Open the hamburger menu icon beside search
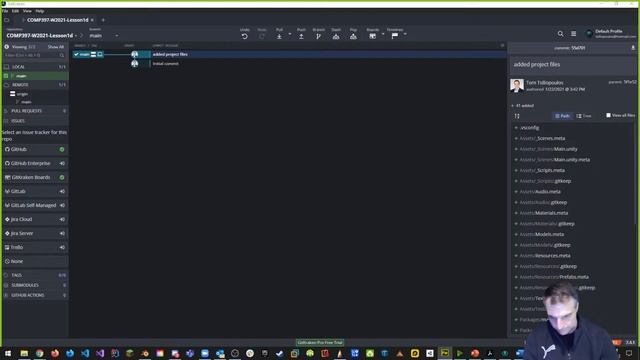The width and height of the screenshot is (640, 360). 573,34
